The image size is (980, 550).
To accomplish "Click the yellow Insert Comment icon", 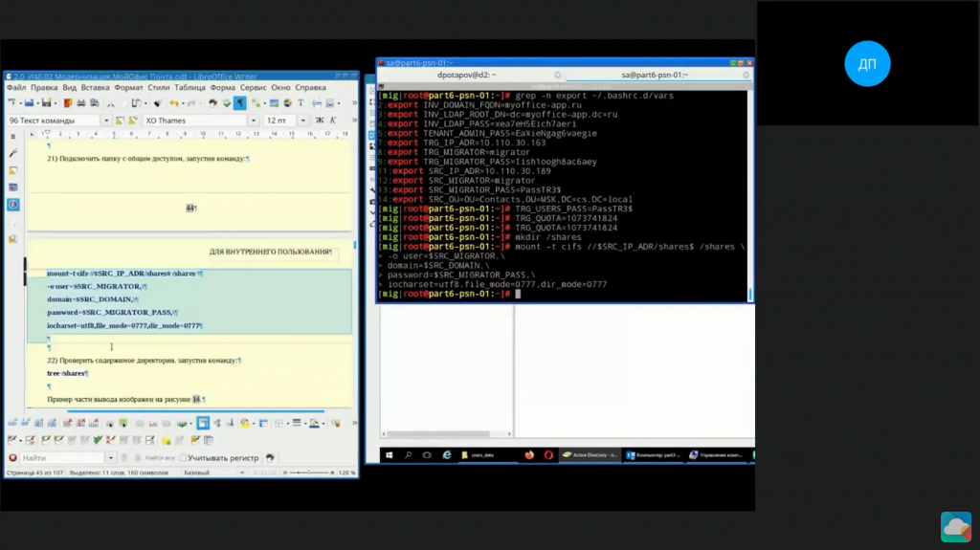I will coord(167,440).
